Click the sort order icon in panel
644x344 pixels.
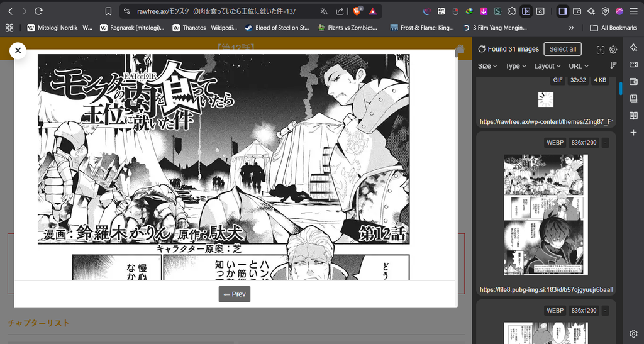click(613, 65)
